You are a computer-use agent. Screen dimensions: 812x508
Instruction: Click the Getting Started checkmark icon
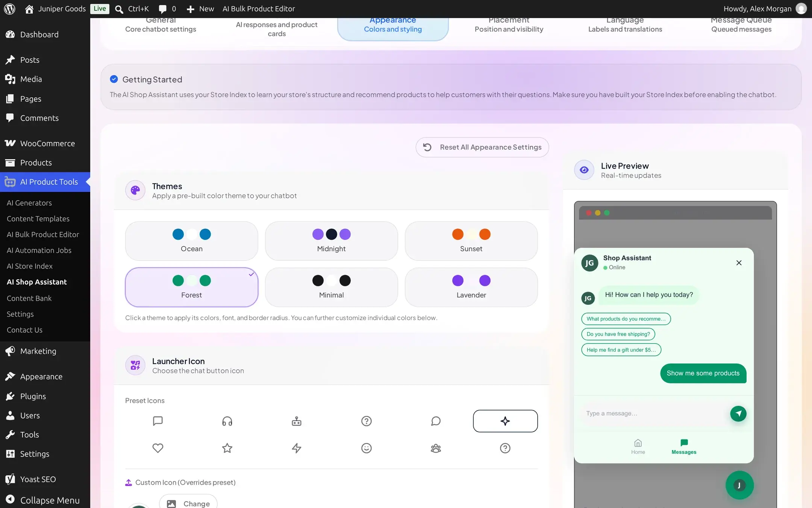tap(114, 79)
